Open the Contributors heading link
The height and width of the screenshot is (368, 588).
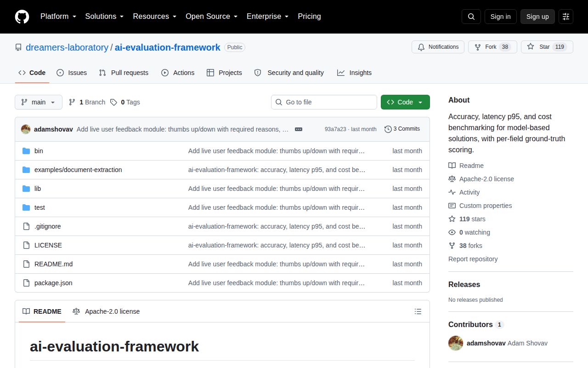coord(476,324)
